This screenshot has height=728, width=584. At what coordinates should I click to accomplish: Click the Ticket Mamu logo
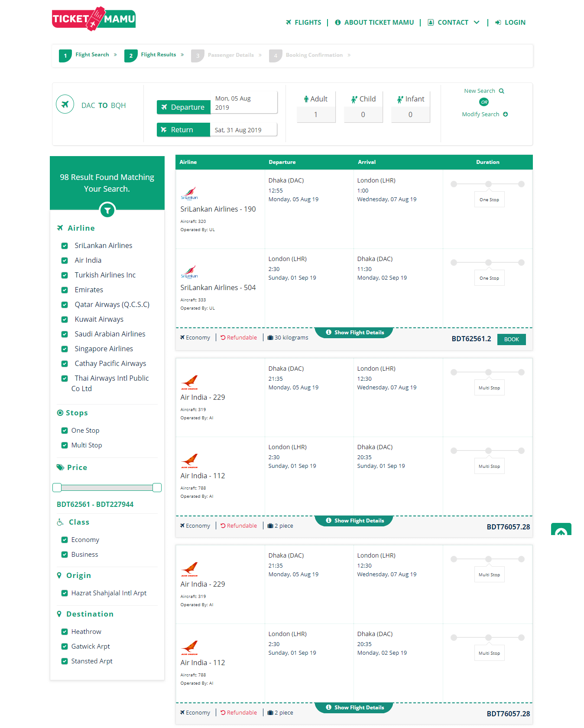[x=94, y=19]
